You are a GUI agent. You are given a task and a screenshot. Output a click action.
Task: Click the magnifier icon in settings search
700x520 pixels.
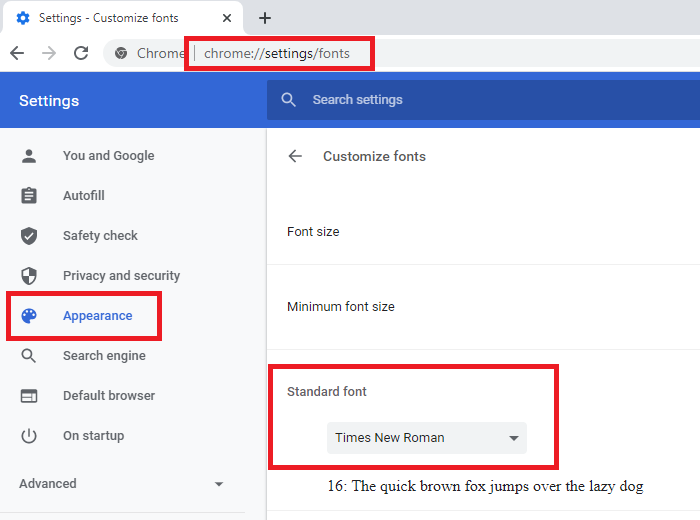(289, 100)
